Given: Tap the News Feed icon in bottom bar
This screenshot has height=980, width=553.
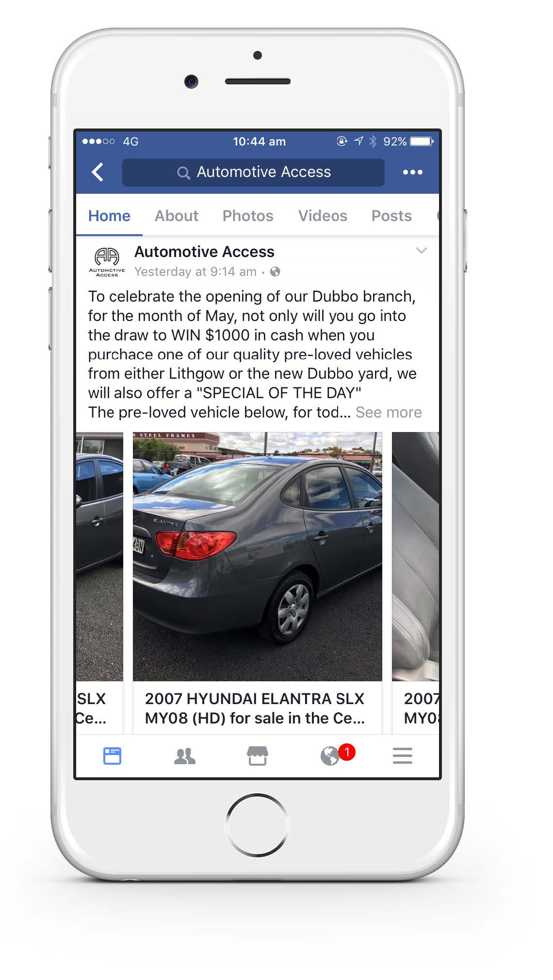Looking at the screenshot, I should coord(112,756).
